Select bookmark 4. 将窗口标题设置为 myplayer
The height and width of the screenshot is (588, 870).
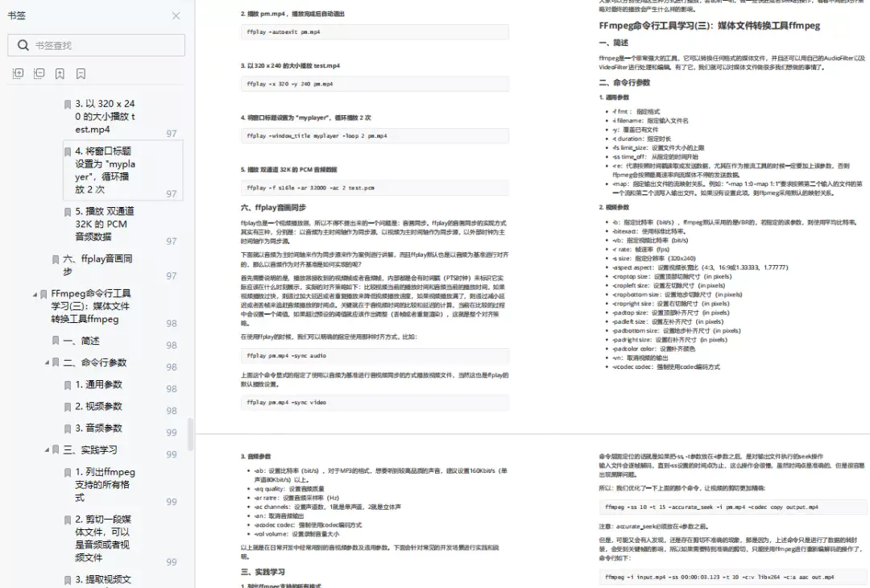click(x=105, y=170)
